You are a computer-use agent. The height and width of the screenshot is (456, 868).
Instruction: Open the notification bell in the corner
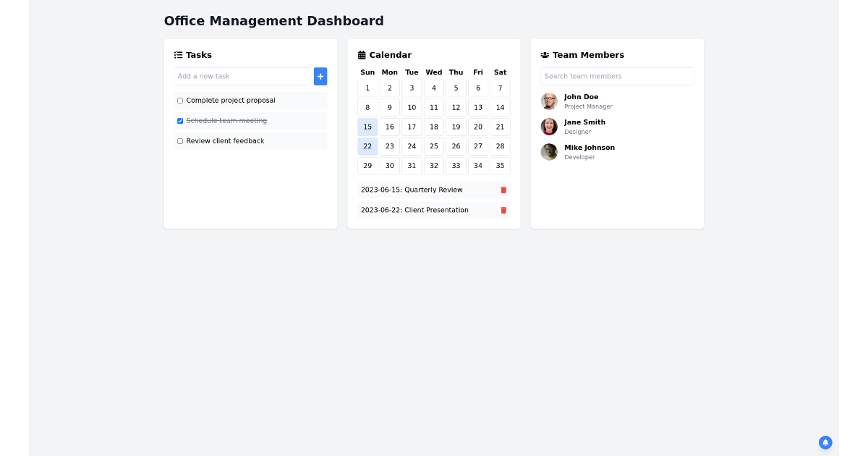[825, 442]
